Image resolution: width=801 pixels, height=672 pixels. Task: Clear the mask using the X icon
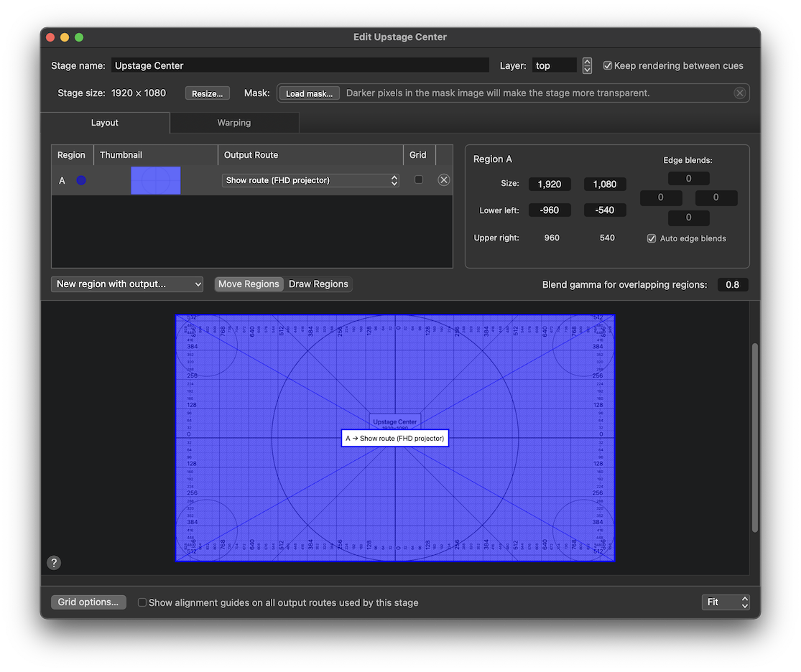pos(739,93)
